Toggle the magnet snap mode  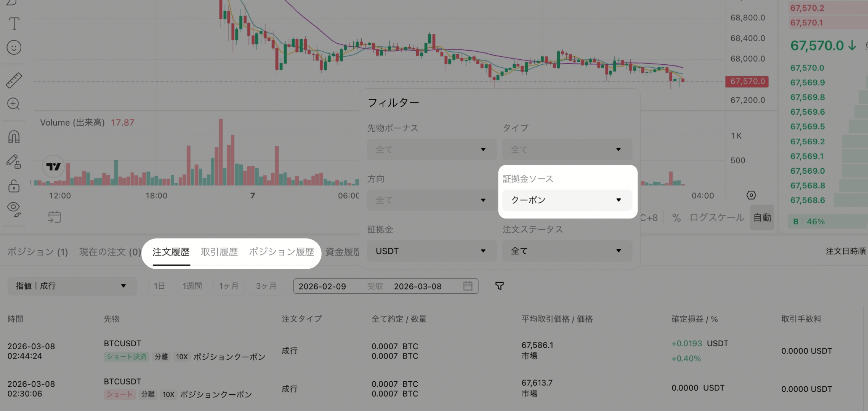[x=14, y=137]
